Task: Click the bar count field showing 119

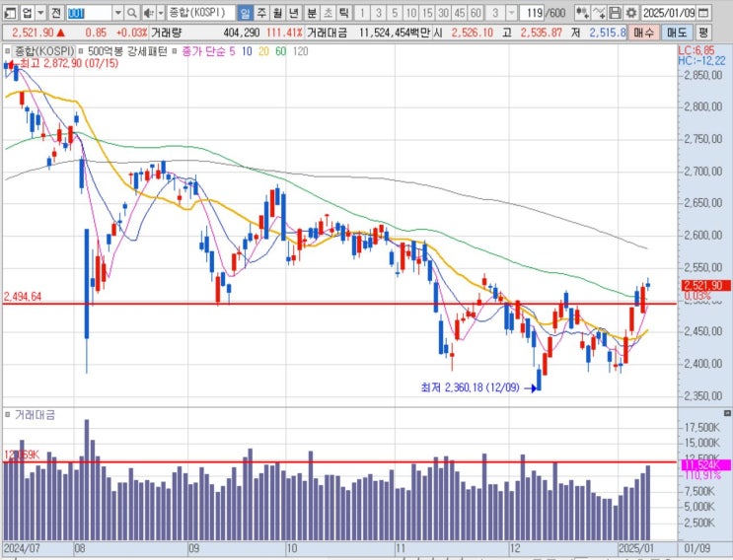Action: [x=534, y=13]
